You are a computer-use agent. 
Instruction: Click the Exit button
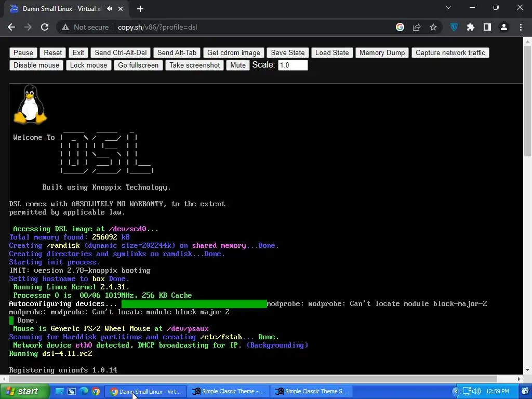click(x=78, y=52)
